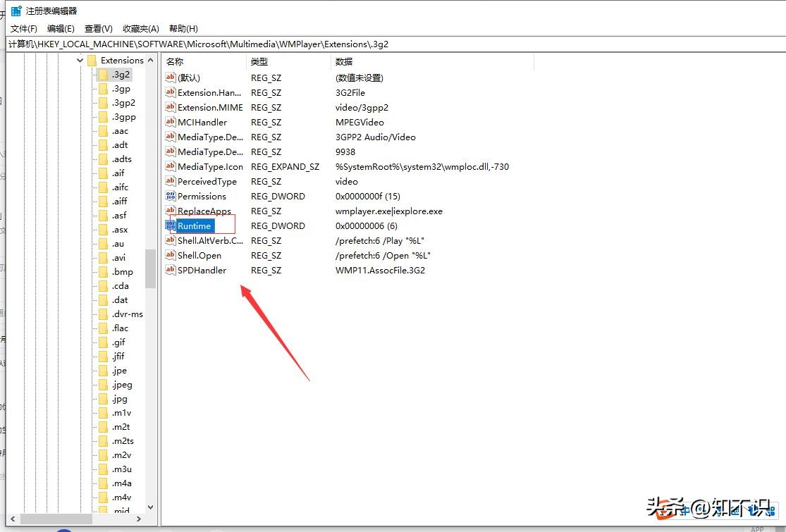The width and height of the screenshot is (786, 532).
Task: Open the 编辑(E) menu
Action: click(x=61, y=28)
